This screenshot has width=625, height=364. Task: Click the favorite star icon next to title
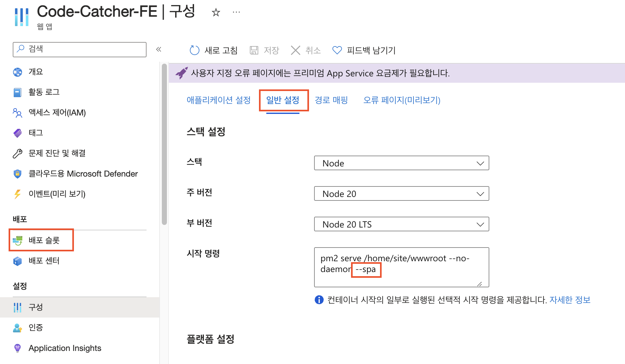[216, 12]
